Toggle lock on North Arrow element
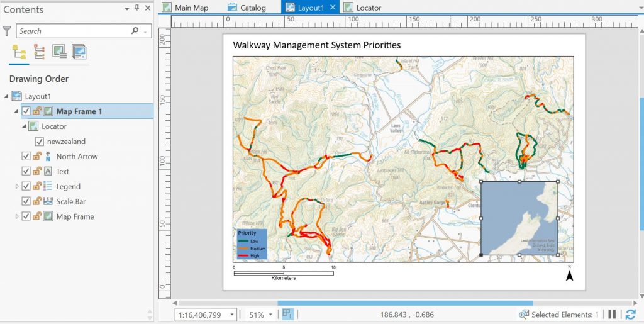Screen dimensions: 644x324 [x=37, y=156]
